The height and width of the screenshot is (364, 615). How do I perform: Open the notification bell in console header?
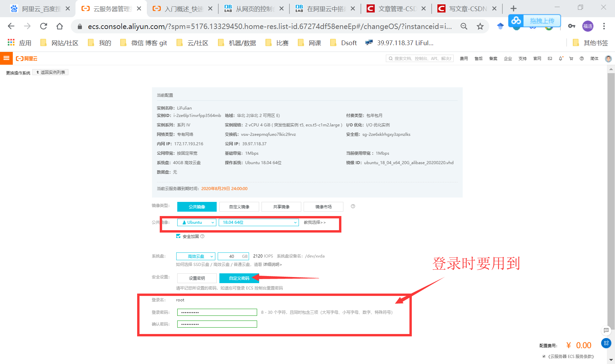[x=560, y=58]
